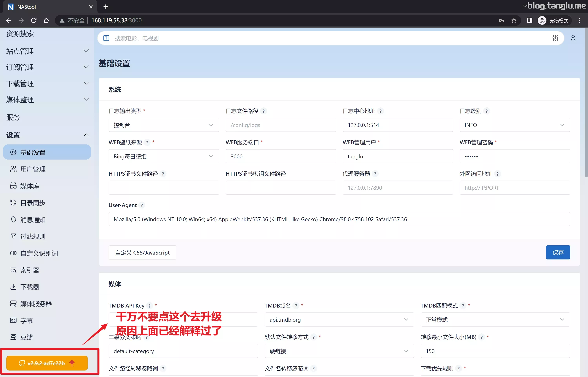This screenshot has width=588, height=377.
Task: Open the WEB壁纸来源 dropdown
Action: pyautogui.click(x=163, y=156)
